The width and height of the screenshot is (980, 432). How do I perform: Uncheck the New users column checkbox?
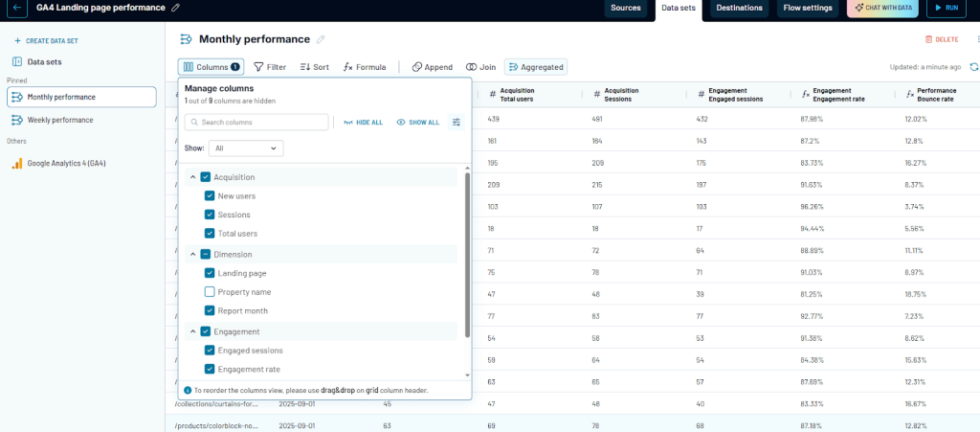[210, 196]
